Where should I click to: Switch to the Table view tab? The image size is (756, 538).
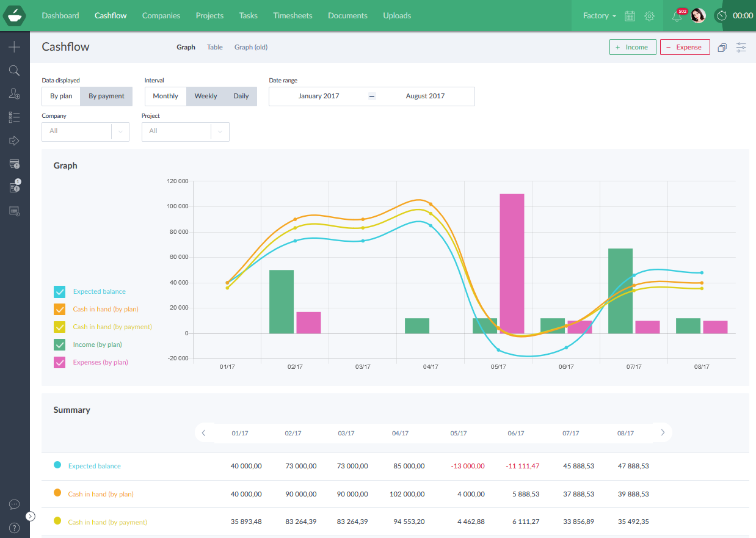coord(214,47)
